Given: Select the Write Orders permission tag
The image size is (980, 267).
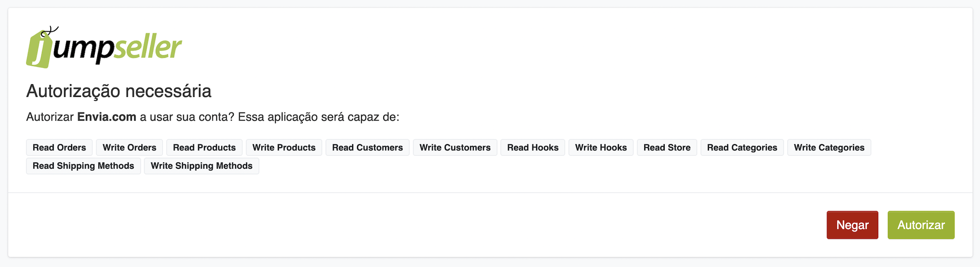Looking at the screenshot, I should click(130, 148).
